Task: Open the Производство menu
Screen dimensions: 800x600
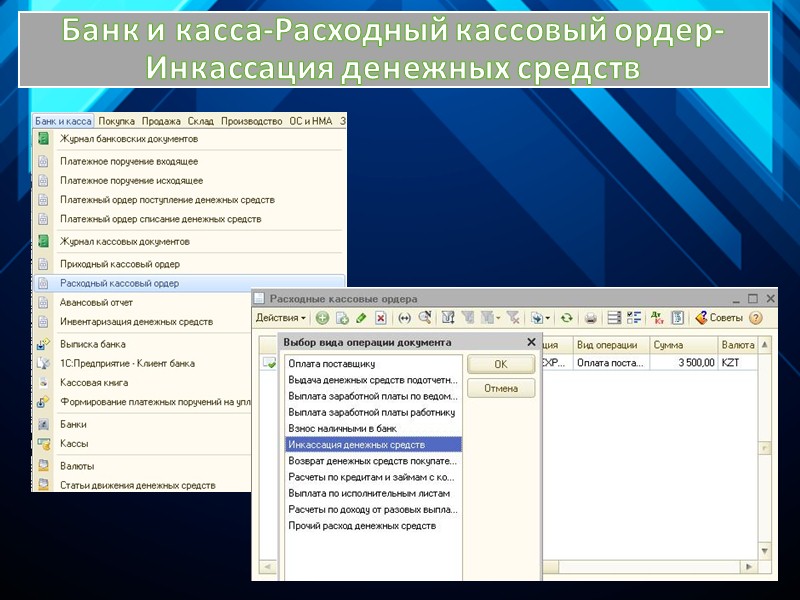Action: 252,121
